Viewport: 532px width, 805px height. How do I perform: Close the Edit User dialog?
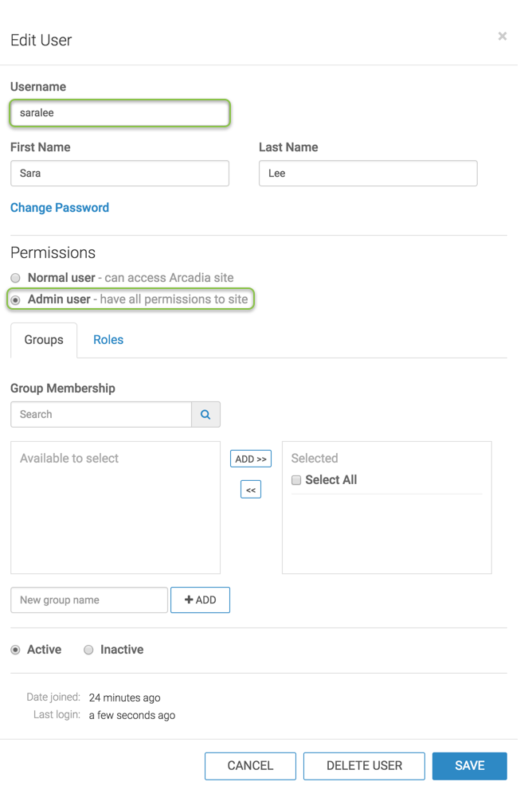pos(502,37)
